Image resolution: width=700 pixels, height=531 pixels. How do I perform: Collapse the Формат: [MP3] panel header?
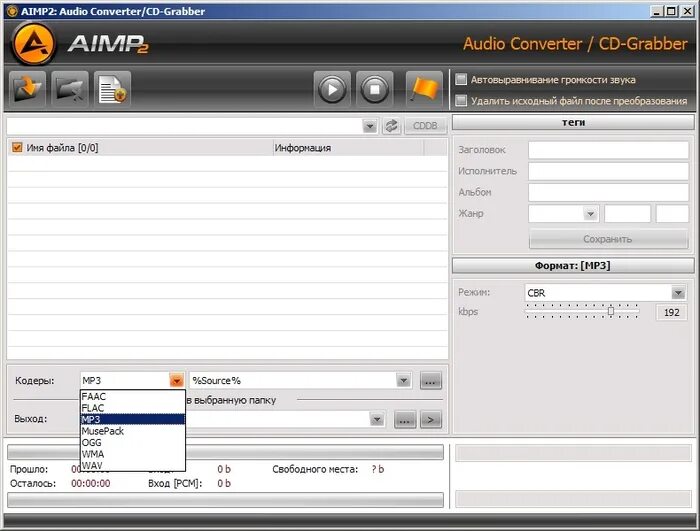click(573, 266)
